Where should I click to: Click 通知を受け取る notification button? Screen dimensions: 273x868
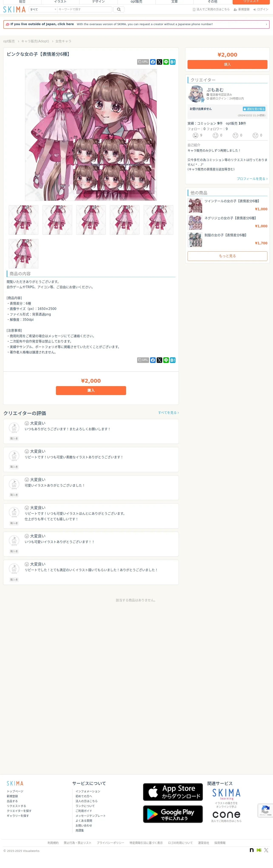254,109
